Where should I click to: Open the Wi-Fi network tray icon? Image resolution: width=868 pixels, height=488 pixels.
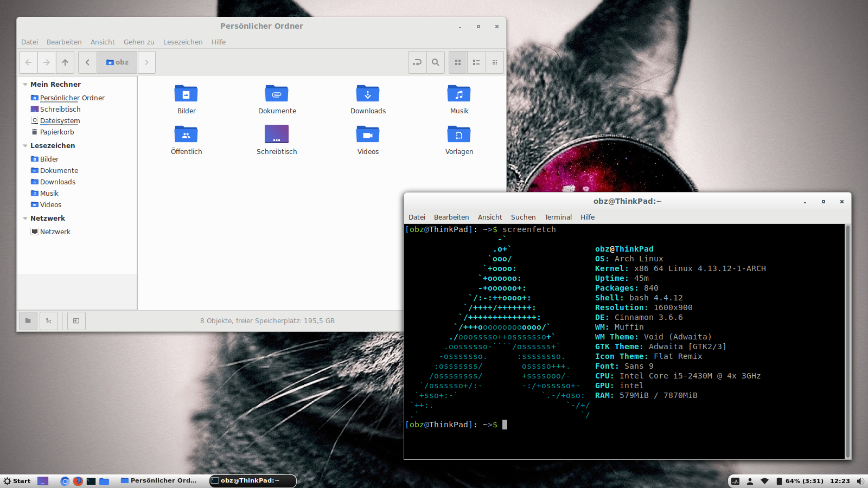pos(764,481)
